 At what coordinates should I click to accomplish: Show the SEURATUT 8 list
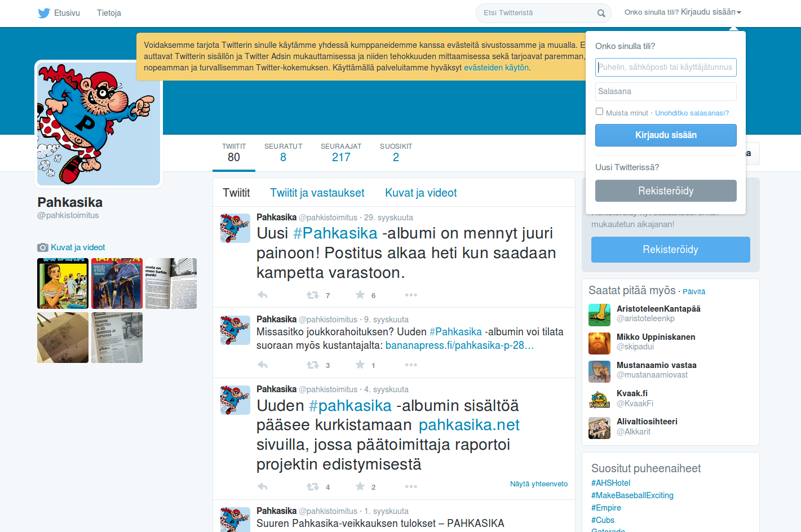(x=283, y=153)
